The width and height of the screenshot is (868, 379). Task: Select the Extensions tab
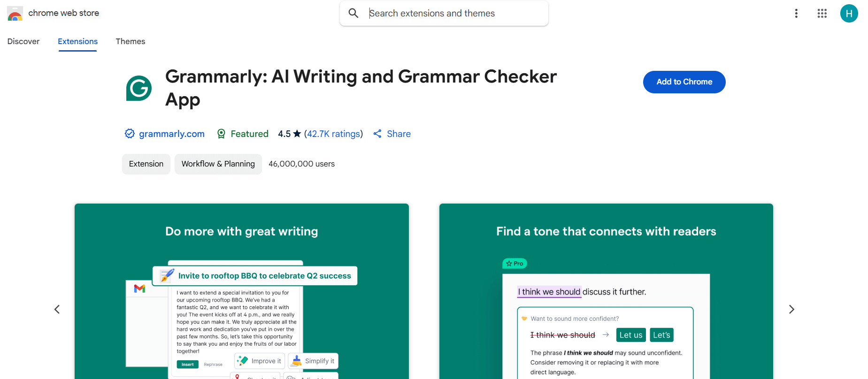tap(77, 41)
